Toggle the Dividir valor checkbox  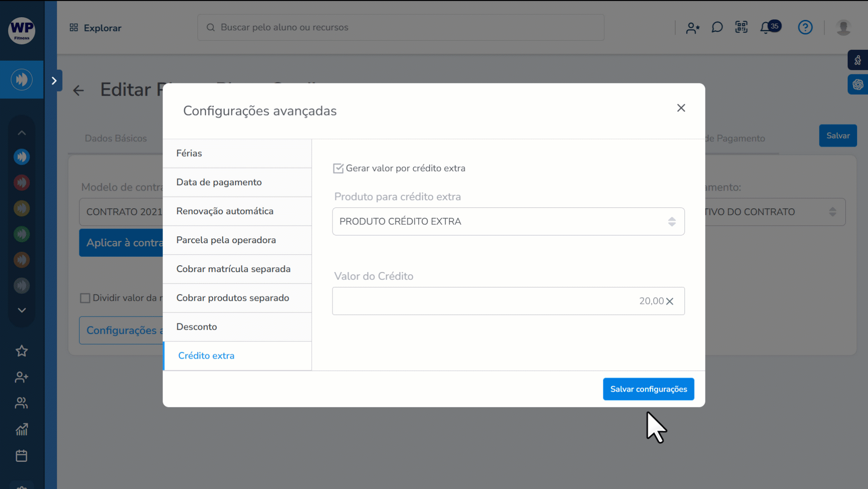[x=85, y=298]
